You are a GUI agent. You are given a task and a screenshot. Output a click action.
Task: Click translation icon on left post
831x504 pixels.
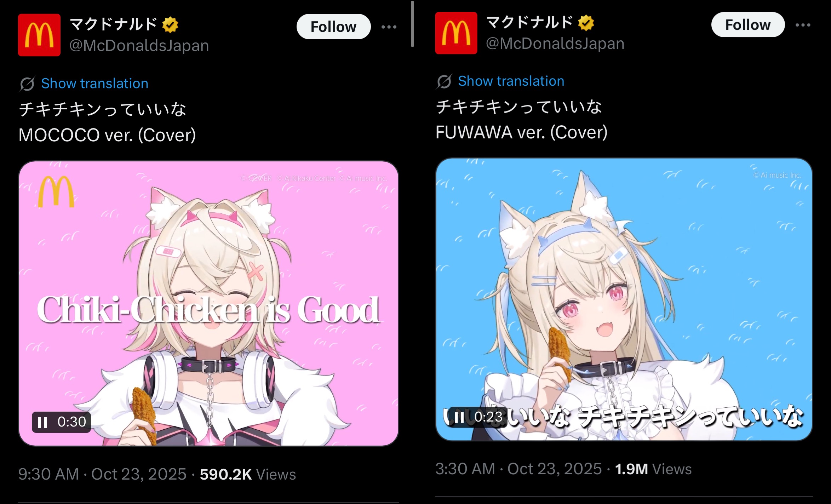27,84
